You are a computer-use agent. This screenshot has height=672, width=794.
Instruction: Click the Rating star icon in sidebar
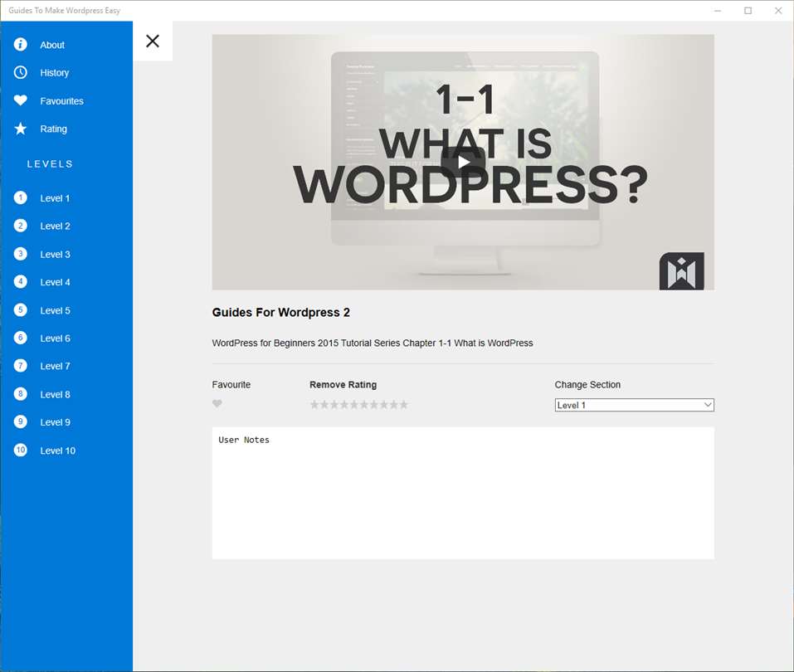pos(20,129)
